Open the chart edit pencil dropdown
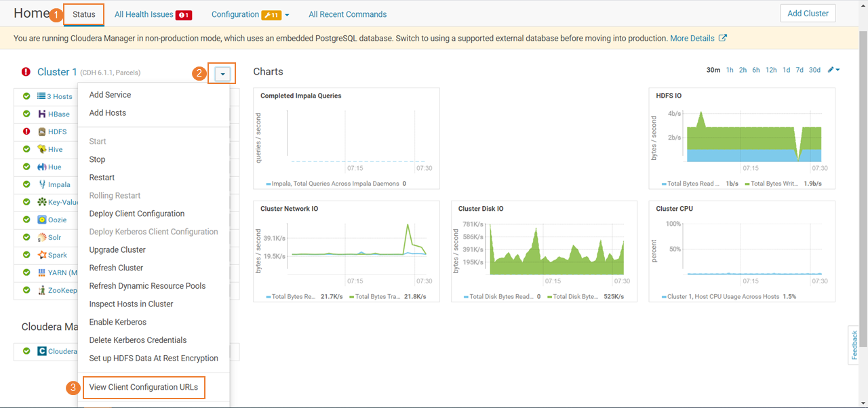Image resolution: width=868 pixels, height=408 pixels. click(834, 70)
